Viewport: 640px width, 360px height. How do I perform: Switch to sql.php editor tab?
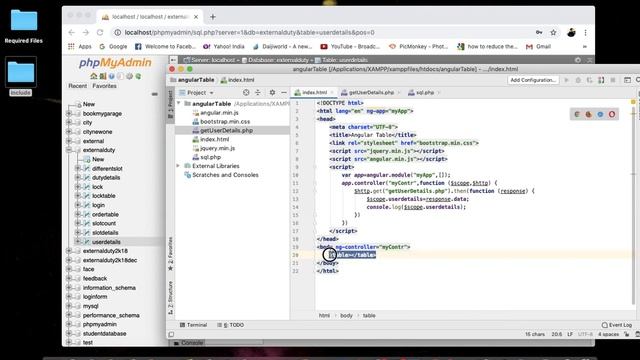tap(424, 93)
